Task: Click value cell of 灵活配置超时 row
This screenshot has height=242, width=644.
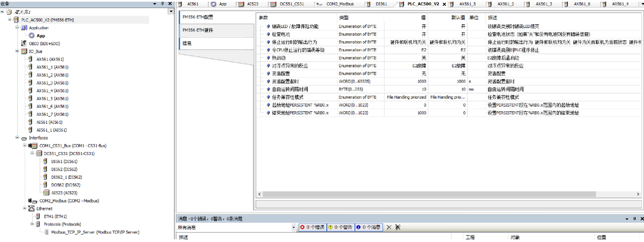Action: (406, 82)
